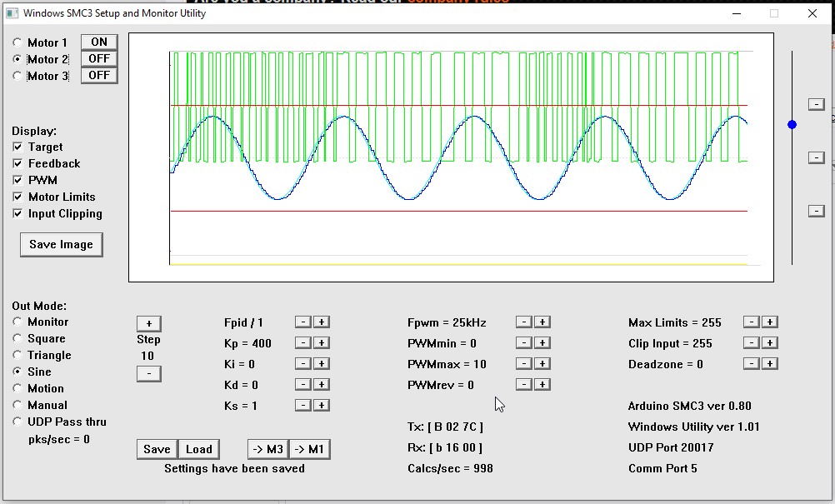The height and width of the screenshot is (504, 835).
Task: Increase the Max Limits value
Action: (770, 322)
